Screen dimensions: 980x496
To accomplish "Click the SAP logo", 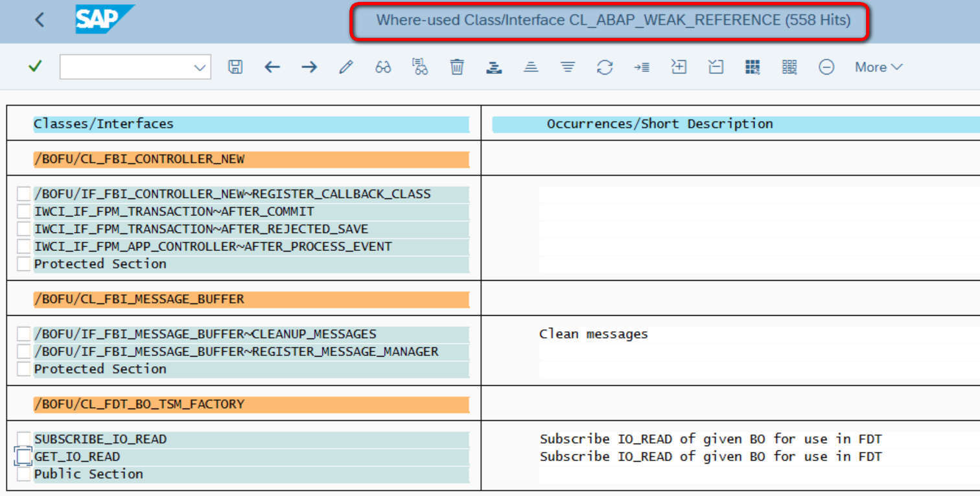I will pos(104,19).
